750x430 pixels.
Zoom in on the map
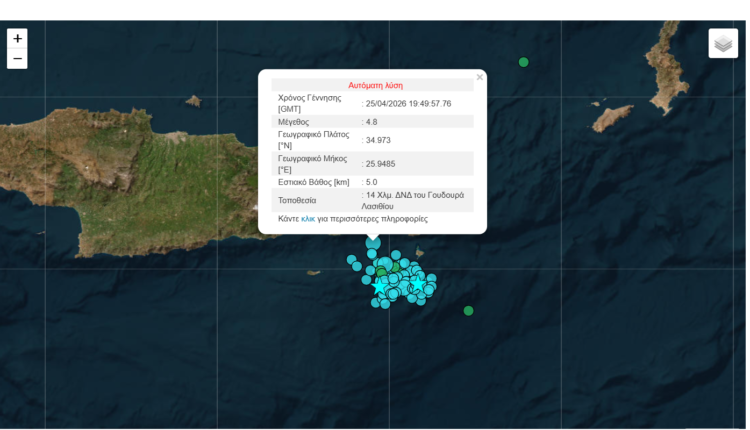18,38
